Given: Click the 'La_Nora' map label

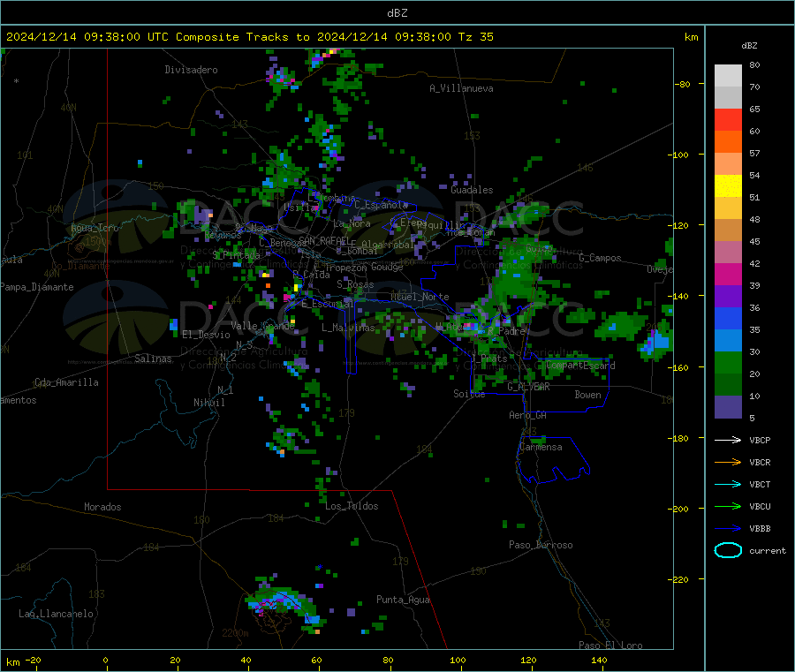Looking at the screenshot, I should click(x=352, y=223).
